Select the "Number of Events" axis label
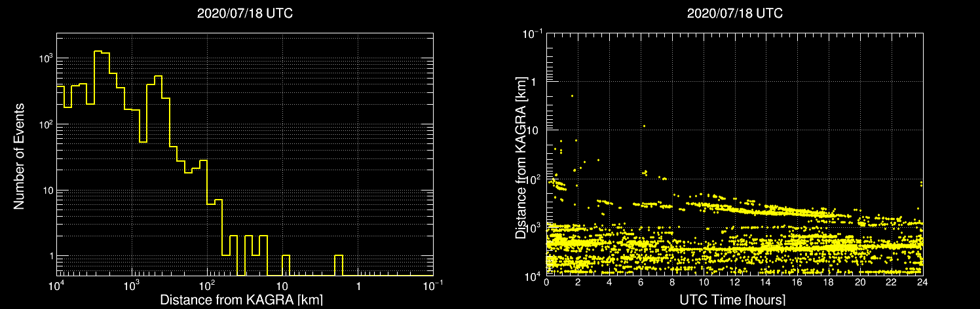The width and height of the screenshot is (980, 309). 19,155
